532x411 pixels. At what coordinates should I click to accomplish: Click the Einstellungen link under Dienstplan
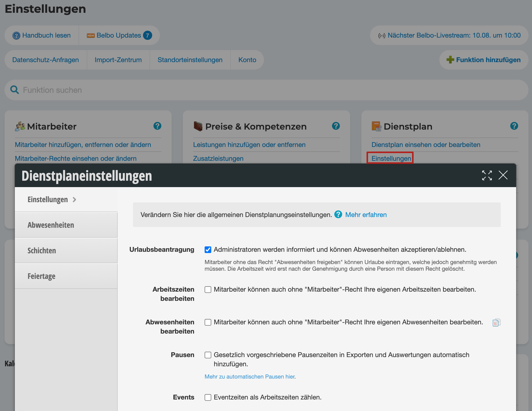pyautogui.click(x=391, y=158)
